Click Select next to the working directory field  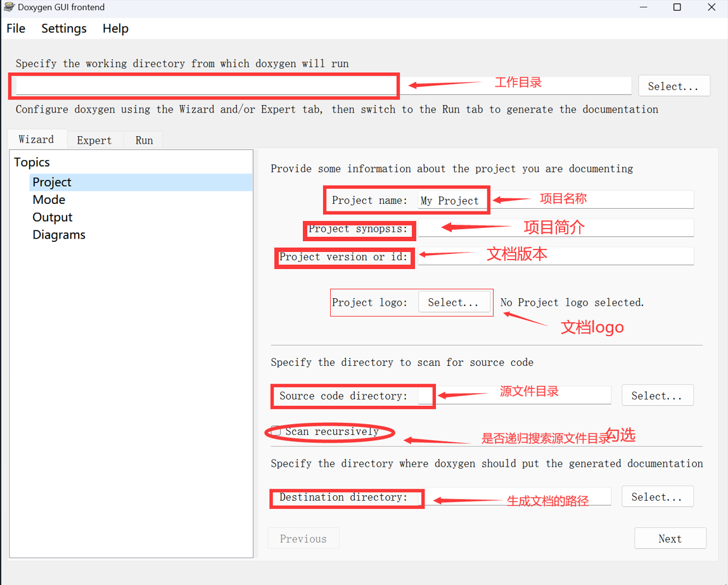click(674, 85)
